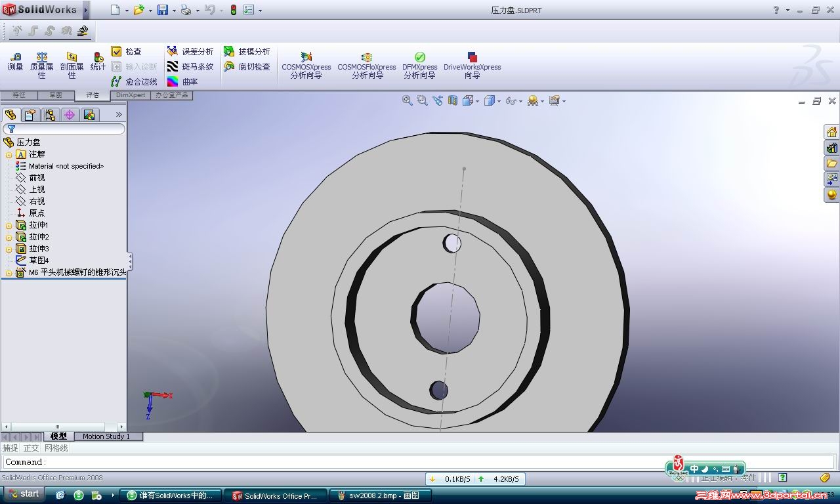Open the ConfigurationManager panel tab
Image resolution: width=840 pixels, height=504 pixels.
50,115
